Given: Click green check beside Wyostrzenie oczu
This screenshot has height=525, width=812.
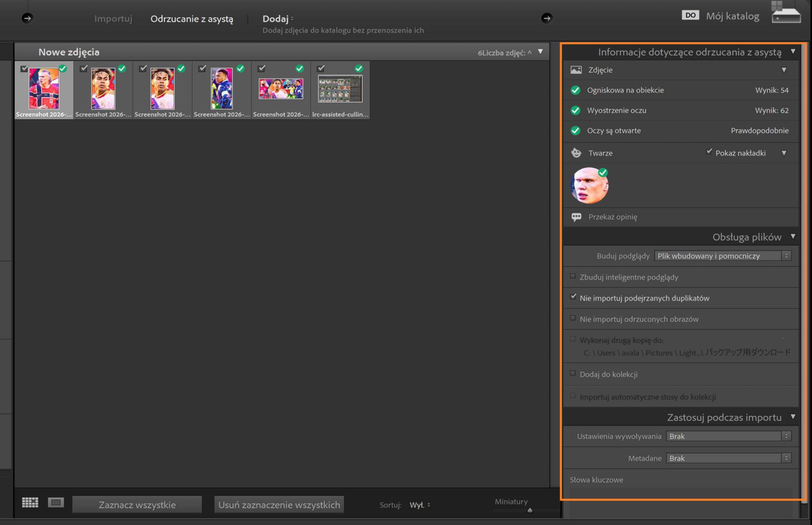Looking at the screenshot, I should [x=576, y=110].
